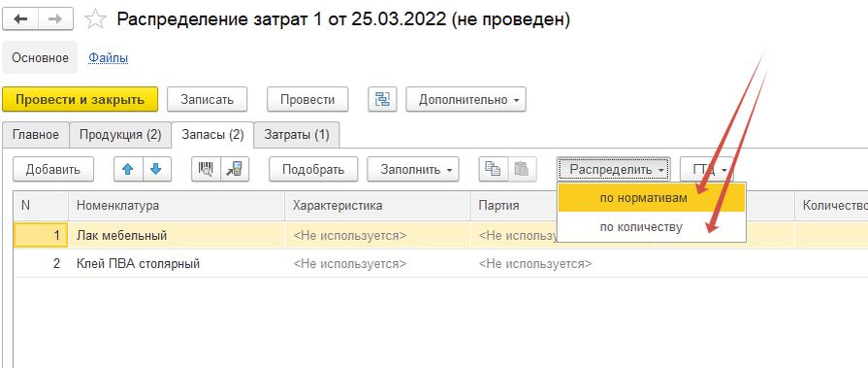
Task: Switch to Продукция (2) tab
Action: click(x=120, y=135)
